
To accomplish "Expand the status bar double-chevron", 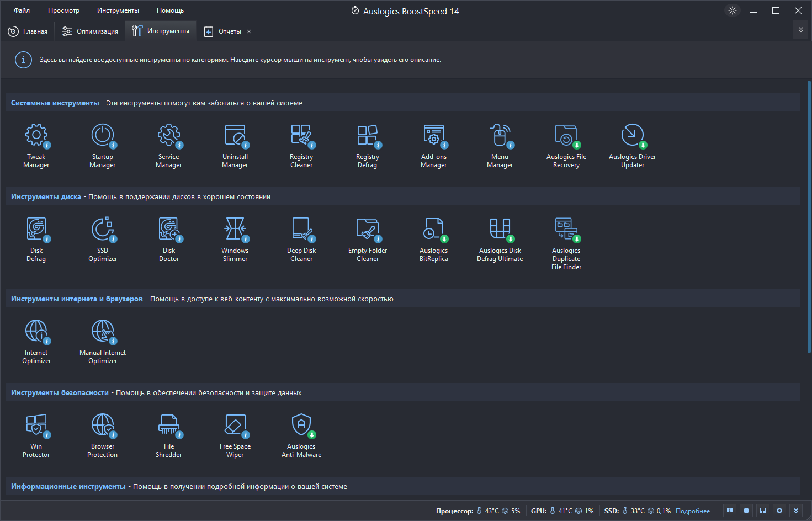I will click(796, 511).
